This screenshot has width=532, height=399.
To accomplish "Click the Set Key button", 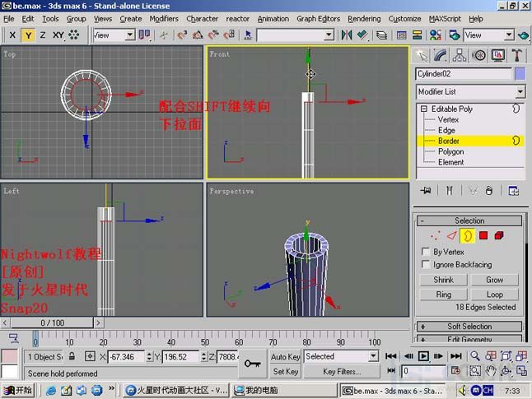I will (285, 372).
